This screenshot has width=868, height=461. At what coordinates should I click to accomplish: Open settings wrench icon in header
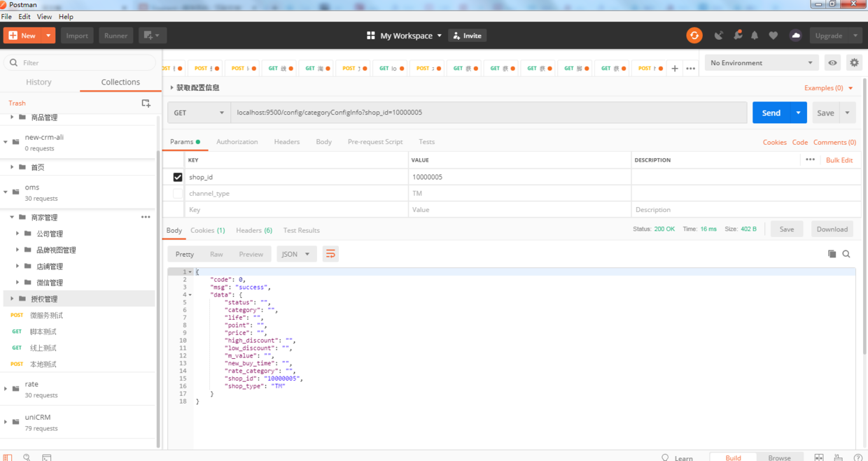(737, 36)
